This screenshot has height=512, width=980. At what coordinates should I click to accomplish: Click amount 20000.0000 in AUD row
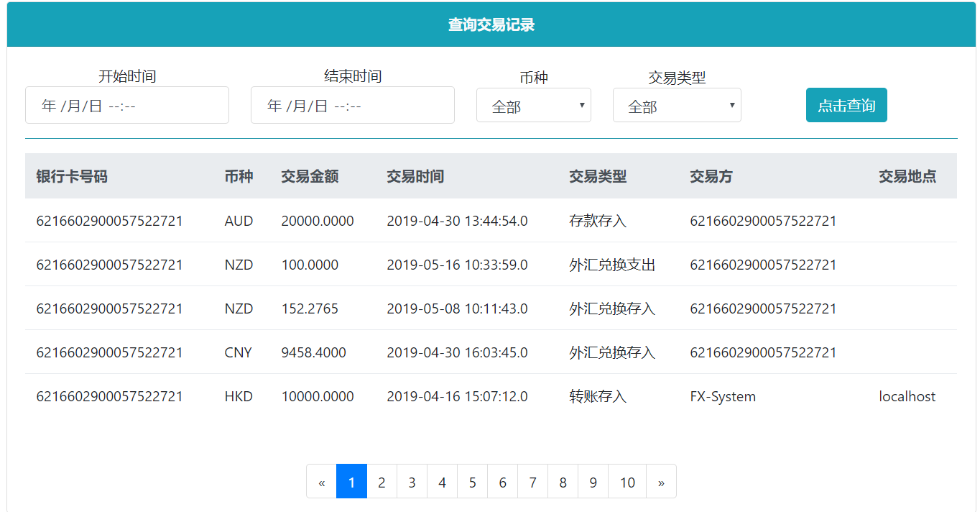[318, 221]
